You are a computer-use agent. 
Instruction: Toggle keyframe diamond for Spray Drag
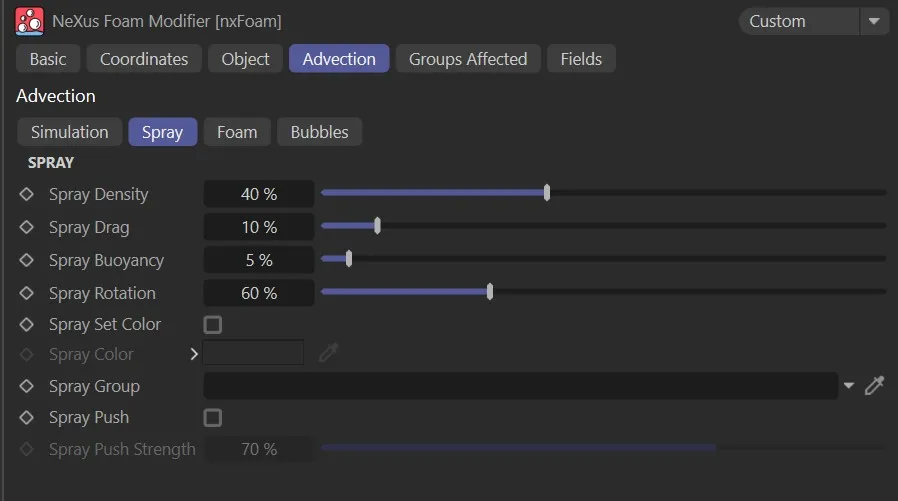pos(26,227)
